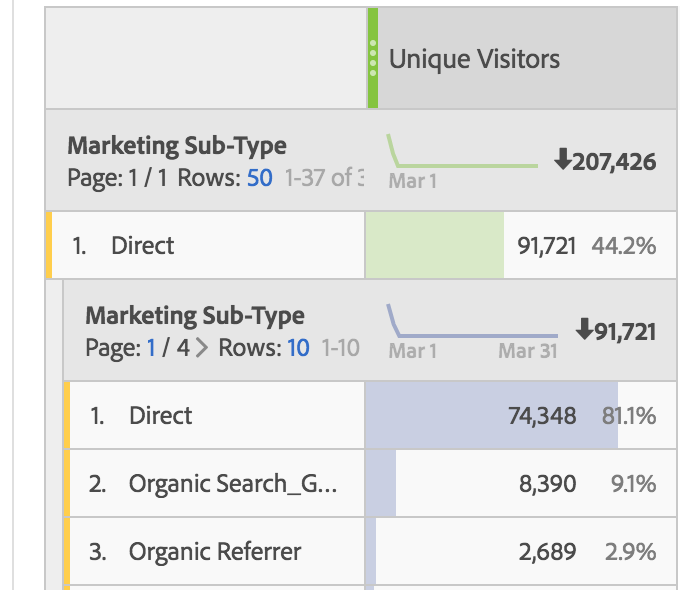Click page number 1 in breakdown pagination
The image size is (692, 590).
151,348
